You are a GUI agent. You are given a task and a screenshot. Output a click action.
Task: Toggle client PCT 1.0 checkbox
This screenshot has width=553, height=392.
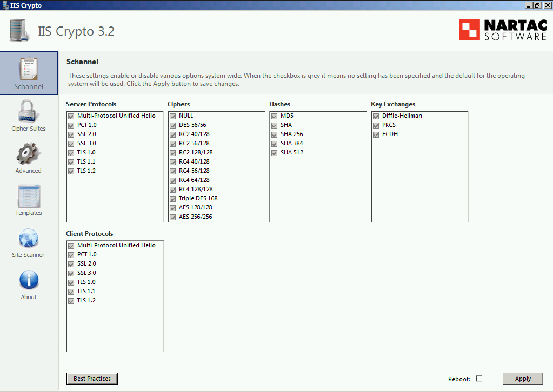click(71, 255)
